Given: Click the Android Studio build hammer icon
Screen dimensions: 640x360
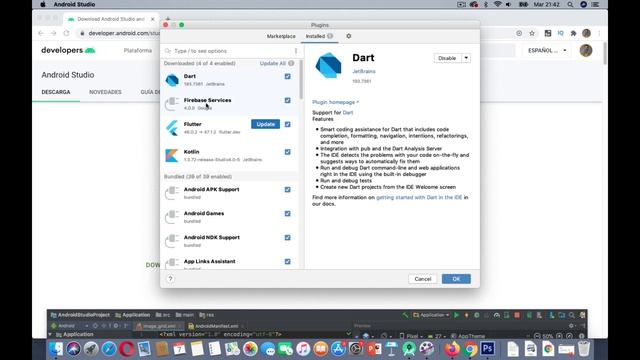Looking at the screenshot, I should pos(405,315).
